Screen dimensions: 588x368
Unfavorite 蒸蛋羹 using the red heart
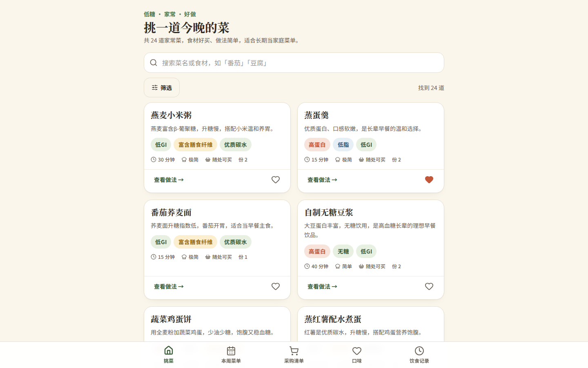pyautogui.click(x=429, y=180)
